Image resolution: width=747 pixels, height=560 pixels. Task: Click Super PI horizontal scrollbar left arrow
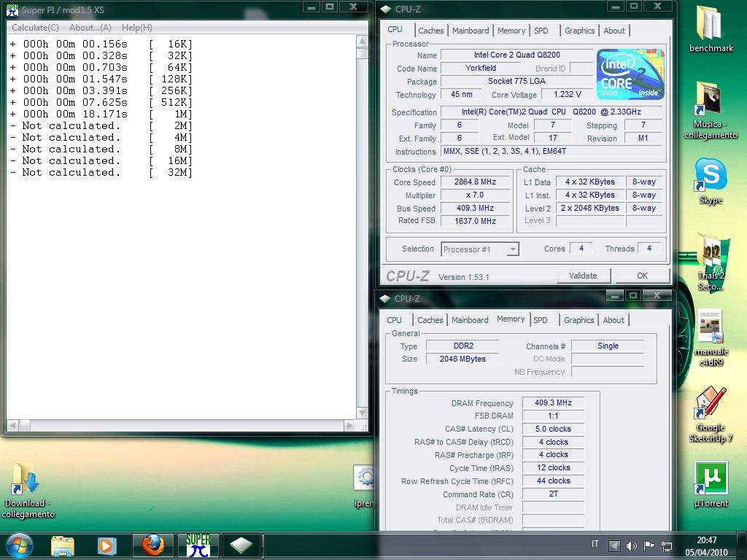pyautogui.click(x=13, y=425)
